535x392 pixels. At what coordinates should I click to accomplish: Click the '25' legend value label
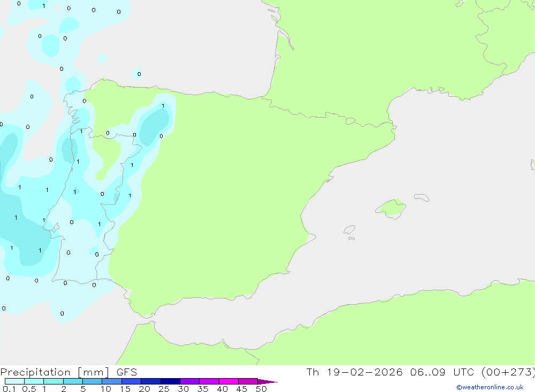tap(164, 389)
